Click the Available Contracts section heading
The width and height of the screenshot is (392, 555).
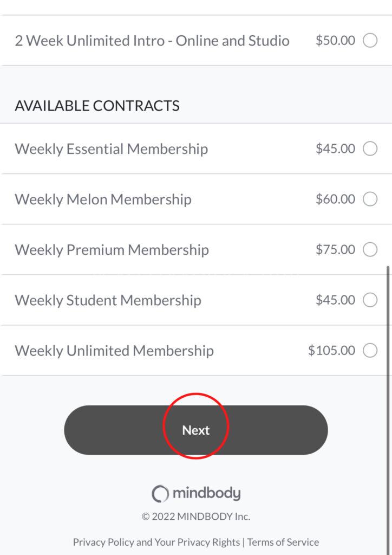pos(97,106)
